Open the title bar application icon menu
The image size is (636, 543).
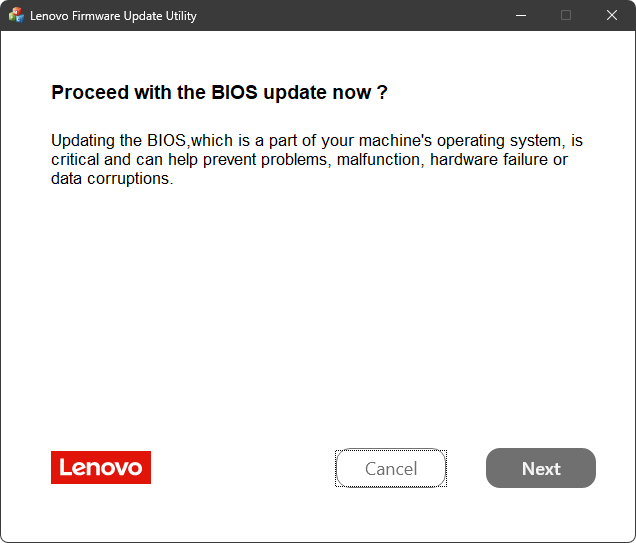16,16
